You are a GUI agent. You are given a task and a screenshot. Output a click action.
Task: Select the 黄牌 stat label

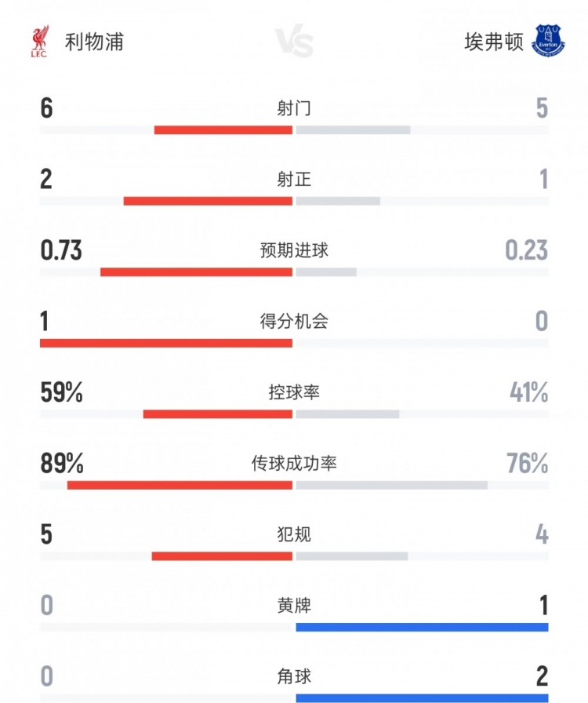(x=294, y=606)
